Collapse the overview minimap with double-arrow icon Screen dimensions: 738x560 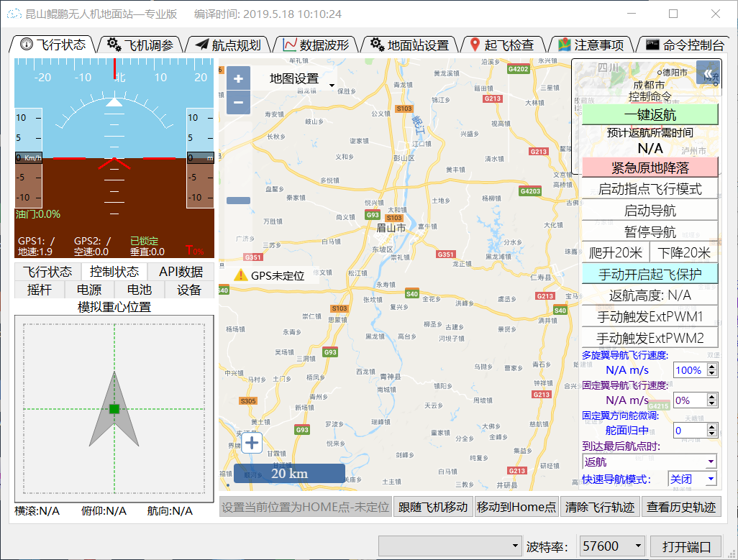(x=708, y=73)
